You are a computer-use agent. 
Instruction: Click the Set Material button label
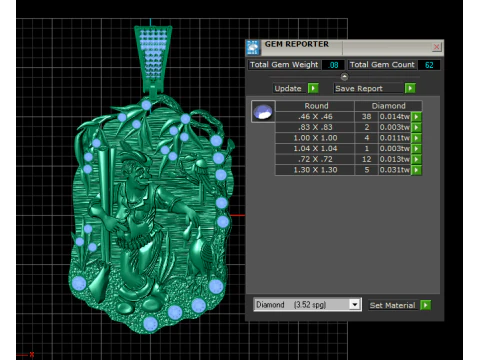[392, 305]
